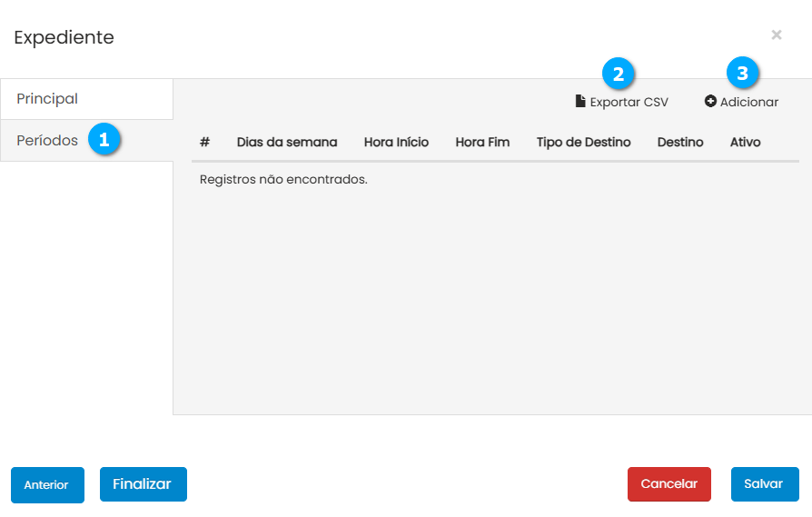The image size is (812, 517).
Task: Go back with the Anterior button
Action: click(47, 484)
